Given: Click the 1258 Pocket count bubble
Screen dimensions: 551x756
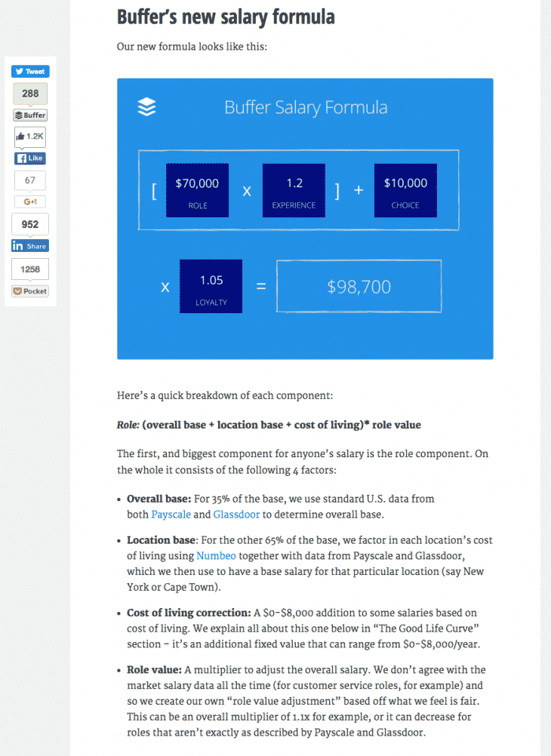Looking at the screenshot, I should pyautogui.click(x=30, y=269).
